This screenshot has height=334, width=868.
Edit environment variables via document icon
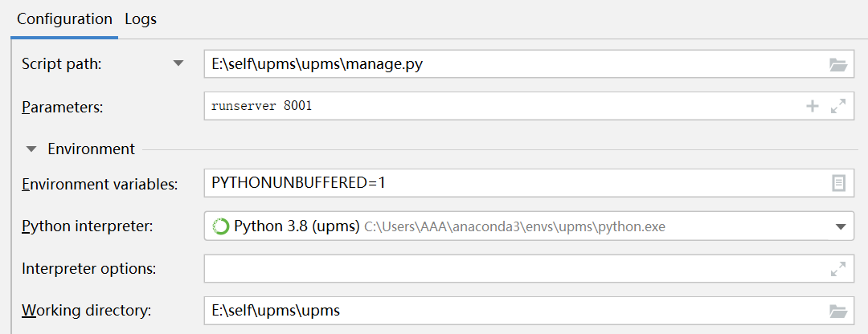(838, 183)
